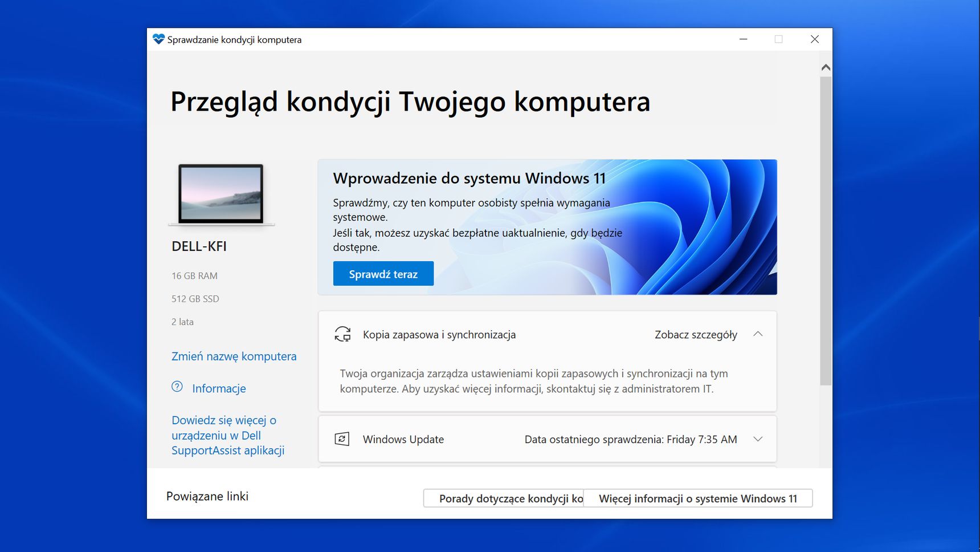
Task: Click the 512 GB SSD text
Action: 195,299
